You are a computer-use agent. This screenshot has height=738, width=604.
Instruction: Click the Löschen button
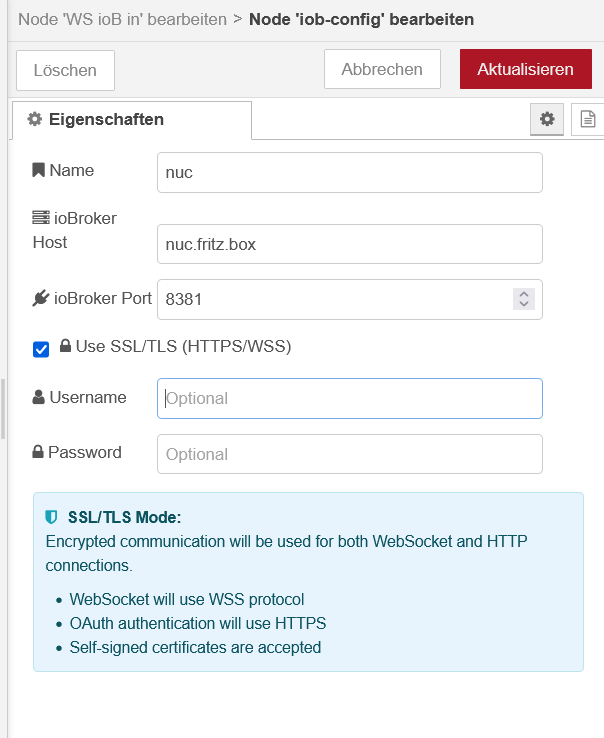click(65, 70)
